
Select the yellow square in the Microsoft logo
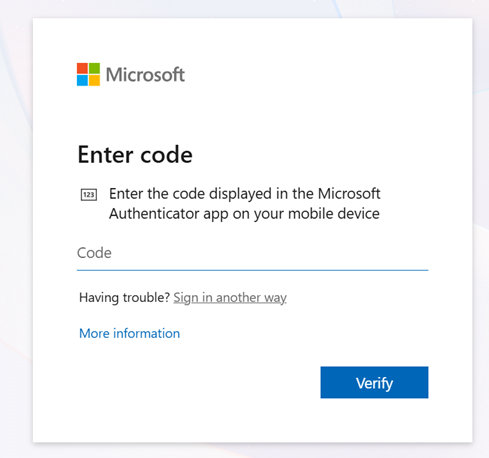tap(94, 80)
